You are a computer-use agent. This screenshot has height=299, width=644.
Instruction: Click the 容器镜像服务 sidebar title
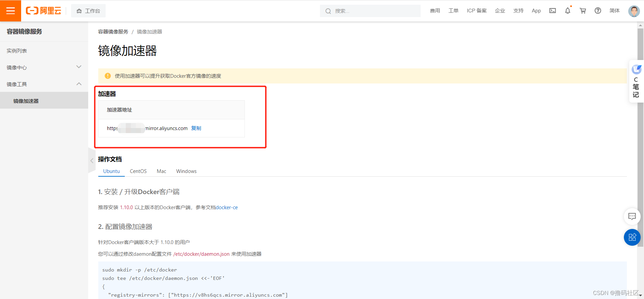[x=24, y=32]
